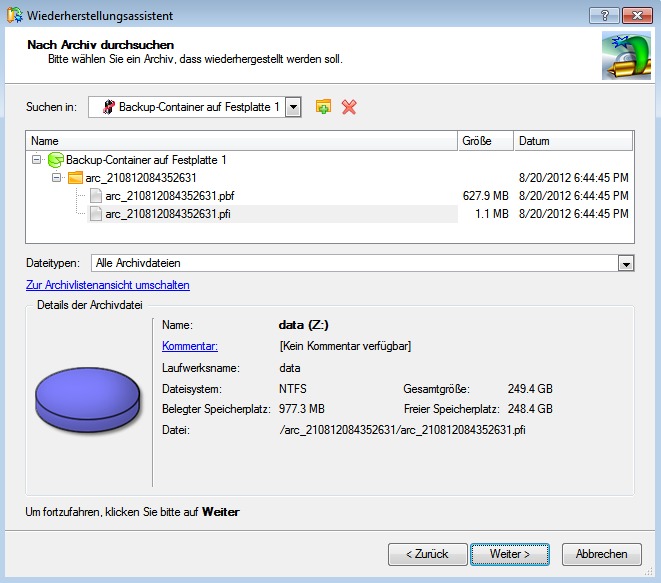Screen dimensions: 661x583
Task: Click the resize grip in window corner
Action: coord(648,571)
